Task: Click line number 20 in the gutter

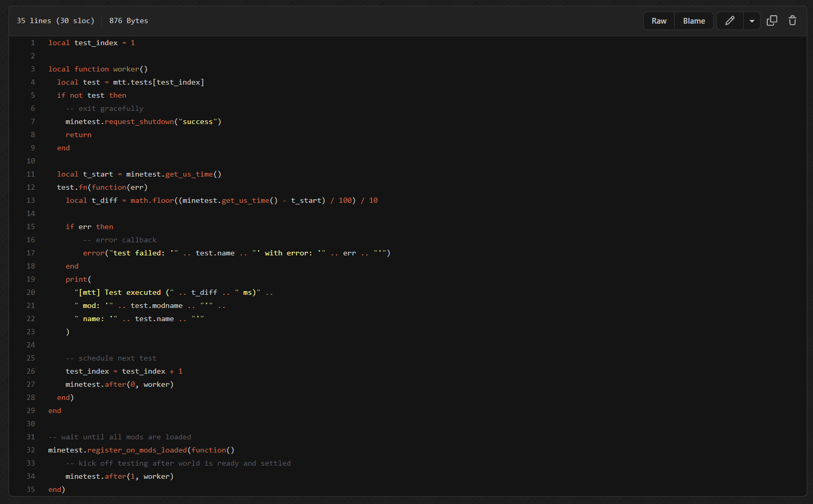Action: [x=31, y=293]
